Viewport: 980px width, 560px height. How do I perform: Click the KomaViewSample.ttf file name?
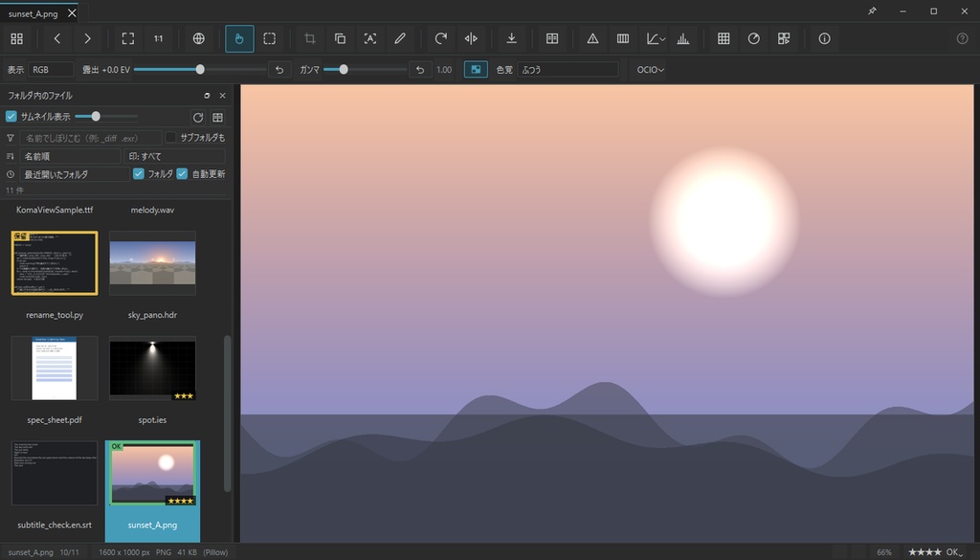(55, 210)
